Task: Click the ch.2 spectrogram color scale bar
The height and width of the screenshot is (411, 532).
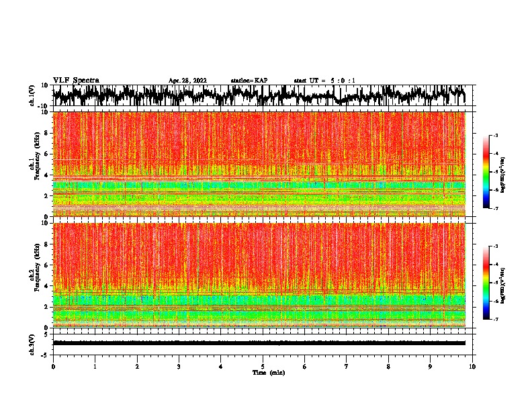Action: pos(486,283)
